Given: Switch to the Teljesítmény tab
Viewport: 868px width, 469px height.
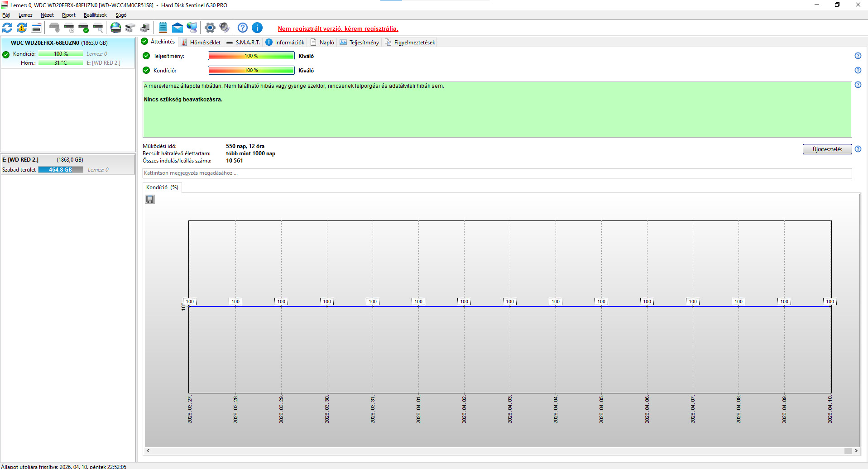Looking at the screenshot, I should 359,42.
